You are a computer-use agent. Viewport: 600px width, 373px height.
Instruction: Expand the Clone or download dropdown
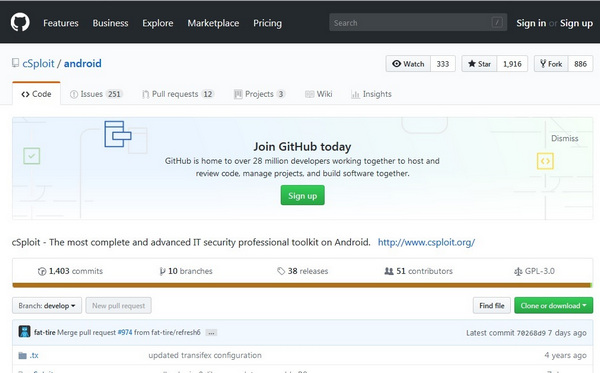pos(553,306)
